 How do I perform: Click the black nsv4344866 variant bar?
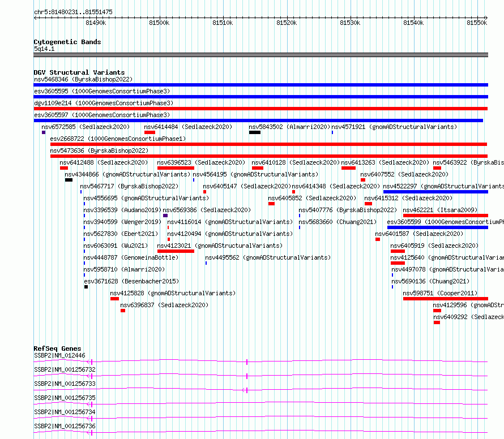[x=69, y=180]
